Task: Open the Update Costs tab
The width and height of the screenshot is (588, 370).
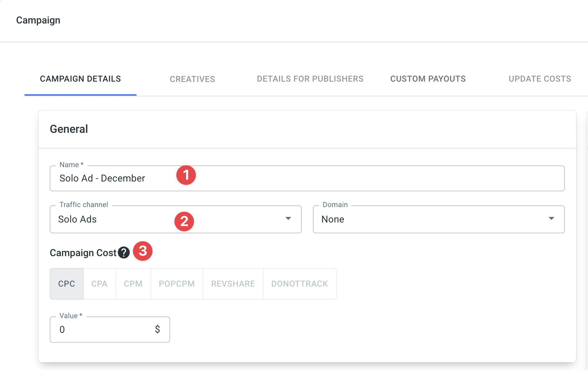Action: [540, 79]
